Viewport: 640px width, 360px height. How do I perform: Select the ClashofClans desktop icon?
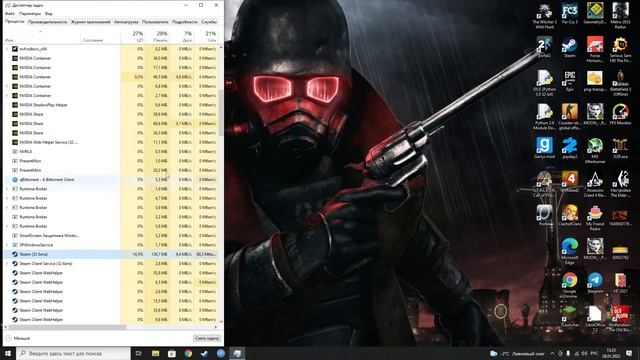[x=569, y=215]
